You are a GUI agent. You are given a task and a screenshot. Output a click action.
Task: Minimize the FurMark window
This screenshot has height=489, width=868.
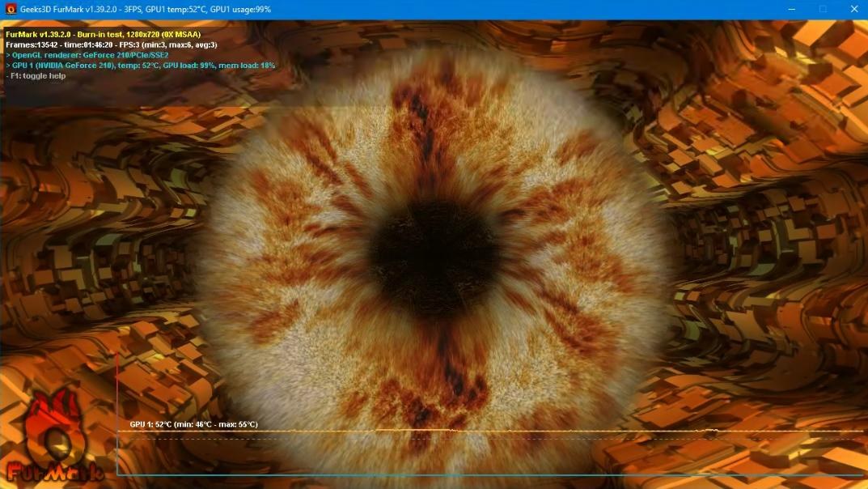(794, 9)
